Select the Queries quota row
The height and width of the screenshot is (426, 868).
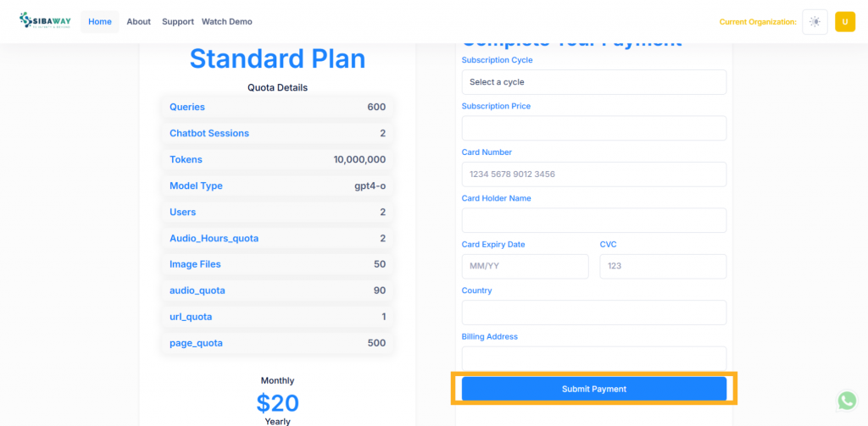point(277,107)
